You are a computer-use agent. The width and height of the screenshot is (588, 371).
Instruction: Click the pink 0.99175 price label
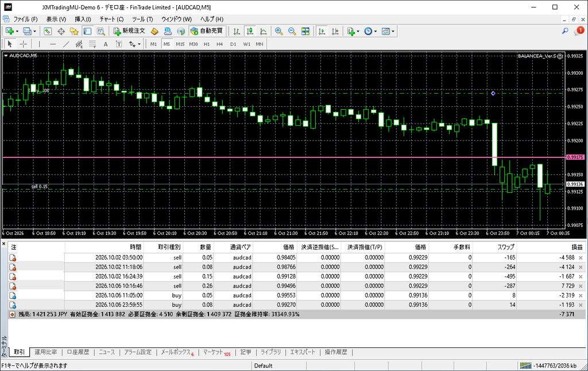(x=575, y=157)
